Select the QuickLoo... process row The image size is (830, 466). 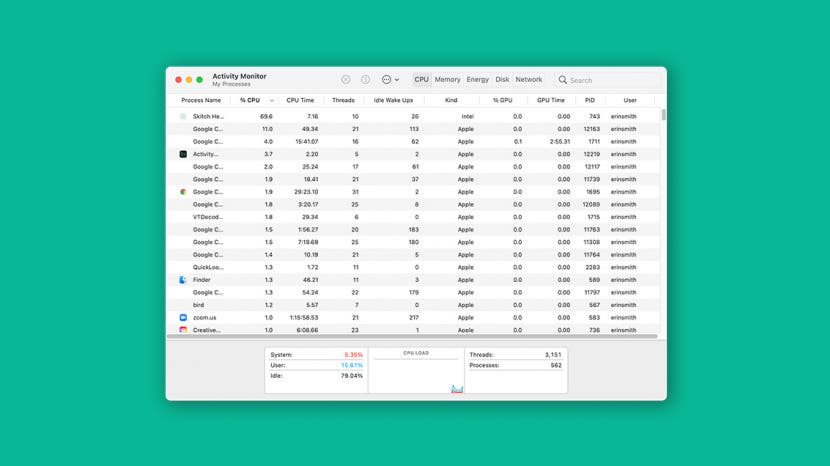413,267
